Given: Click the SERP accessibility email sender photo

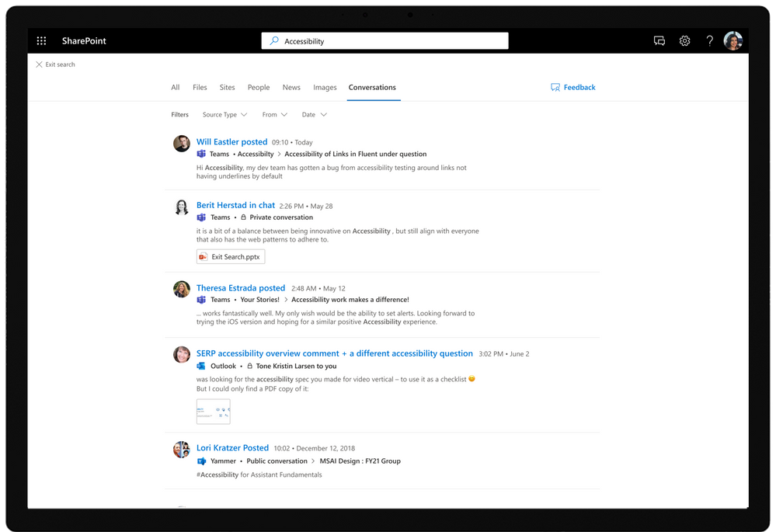Looking at the screenshot, I should pos(182,355).
